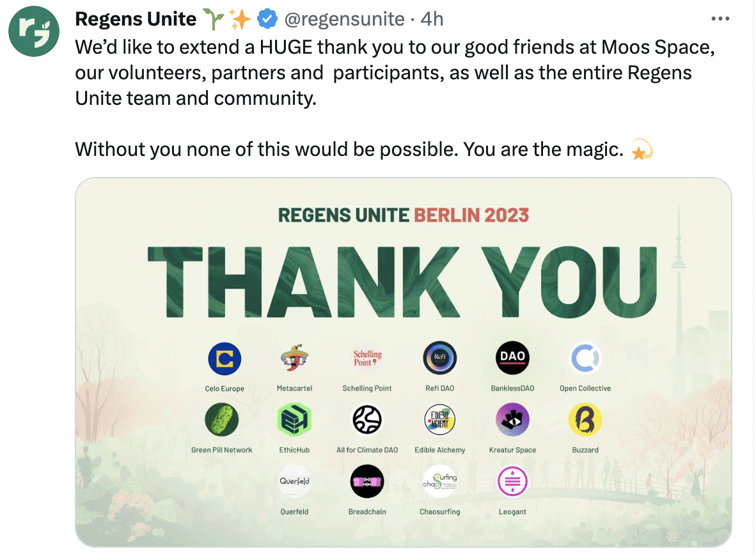
Task: Click the Regens Unite display name
Action: (136, 19)
